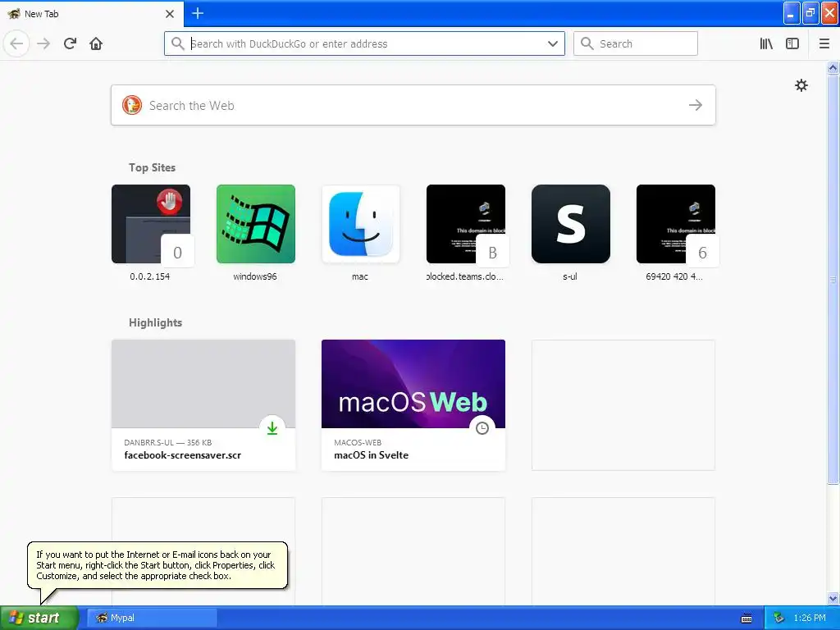Expand the address bar history dropdown
The image size is (840, 630).
(x=553, y=43)
